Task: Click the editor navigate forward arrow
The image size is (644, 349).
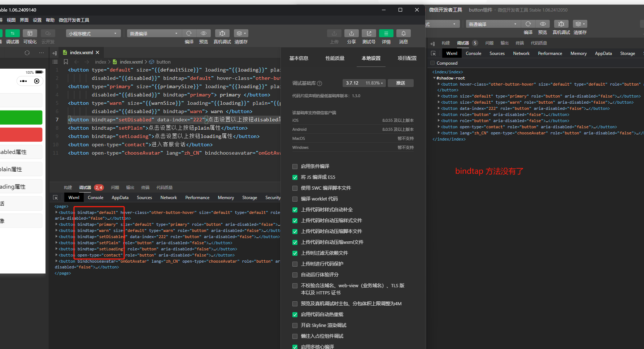Action: pos(87,62)
